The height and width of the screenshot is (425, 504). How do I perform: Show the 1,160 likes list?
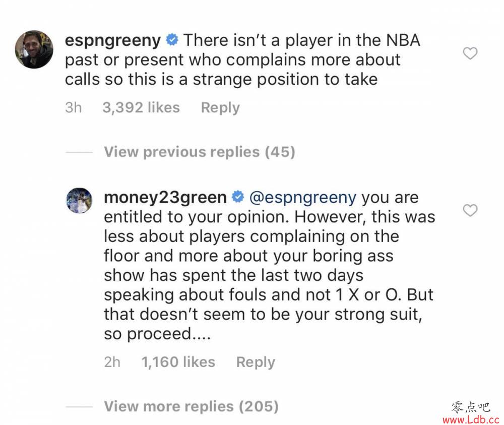coord(178,362)
